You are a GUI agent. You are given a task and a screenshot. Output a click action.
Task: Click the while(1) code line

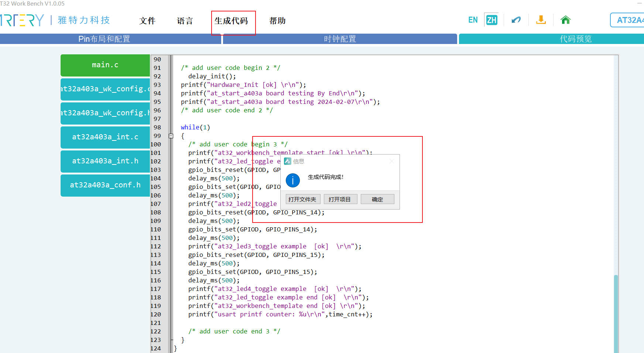point(195,127)
